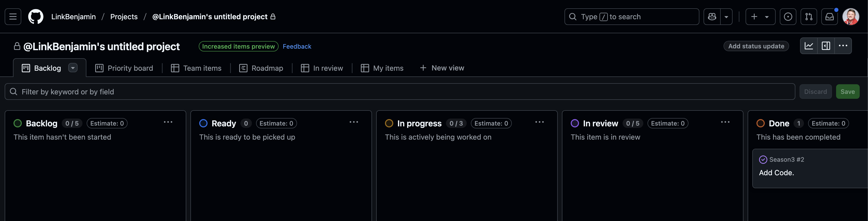
Task: Open the Feedback link
Action: (x=297, y=46)
